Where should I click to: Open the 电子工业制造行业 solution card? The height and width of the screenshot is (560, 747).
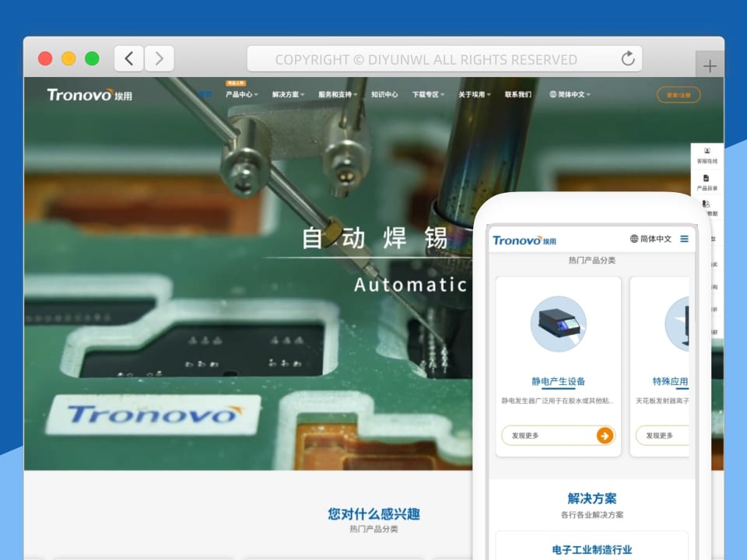(x=591, y=545)
